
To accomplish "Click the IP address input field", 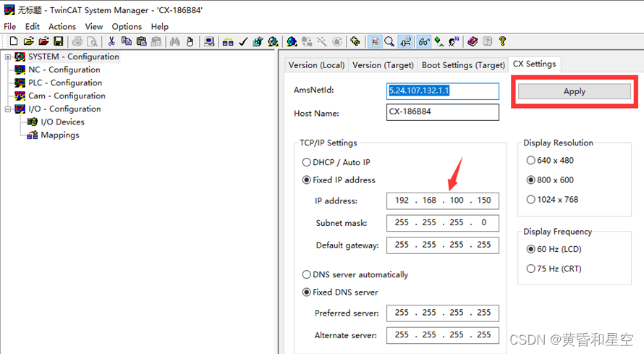I will 443,201.
